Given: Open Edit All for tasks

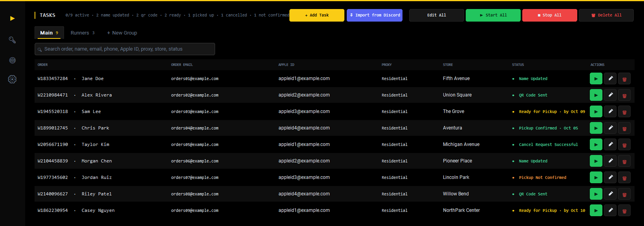Looking at the screenshot, I should [437, 15].
